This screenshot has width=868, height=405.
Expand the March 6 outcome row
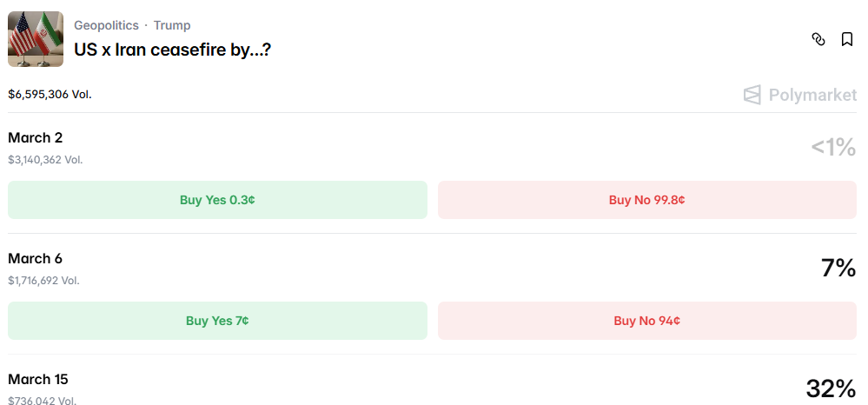click(x=36, y=258)
